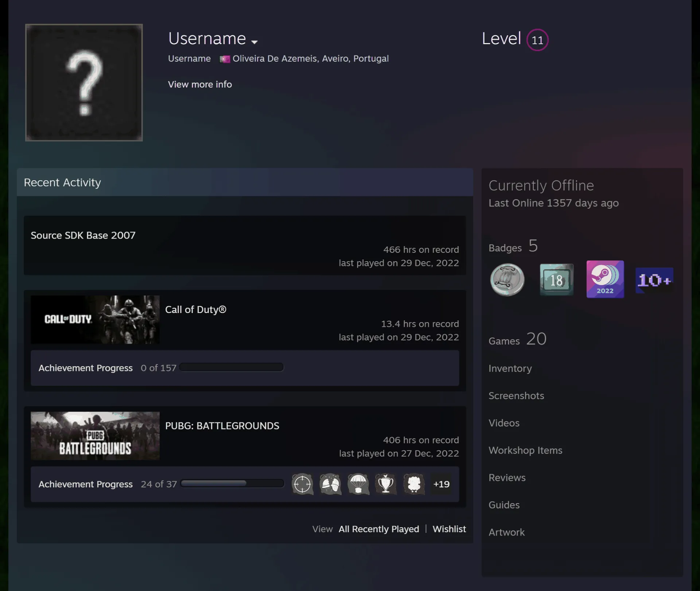The height and width of the screenshot is (591, 700).
Task: Open the Call of Duty® title link
Action: [196, 309]
